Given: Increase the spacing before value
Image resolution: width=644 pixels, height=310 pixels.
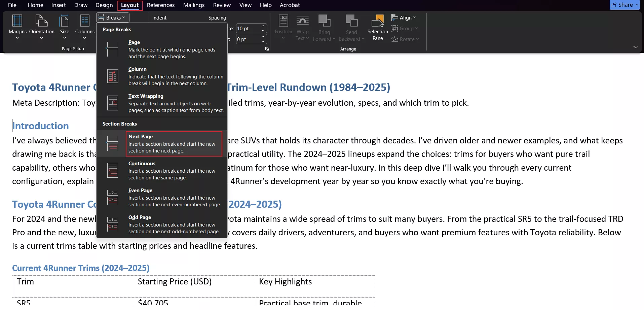Looking at the screenshot, I should pos(263,26).
